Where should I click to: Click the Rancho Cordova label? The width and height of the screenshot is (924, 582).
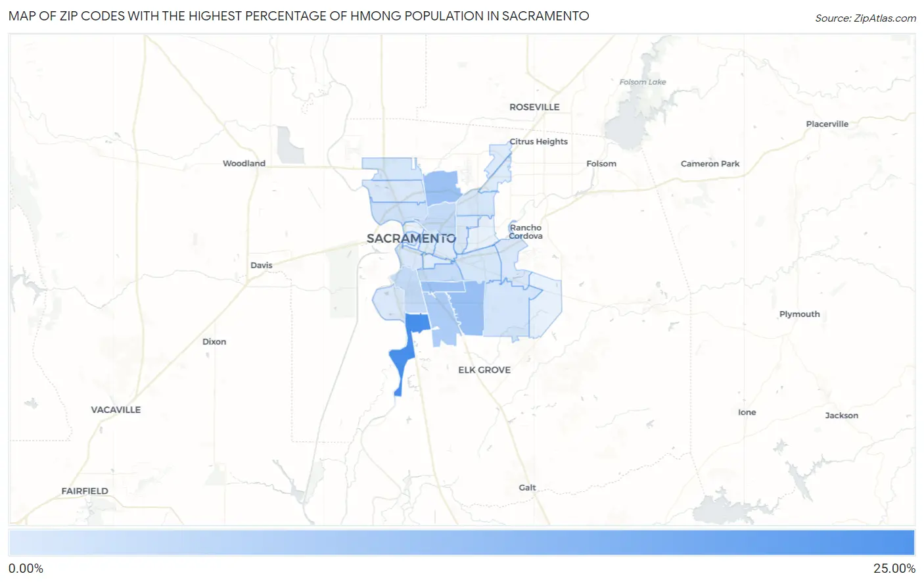coord(526,232)
